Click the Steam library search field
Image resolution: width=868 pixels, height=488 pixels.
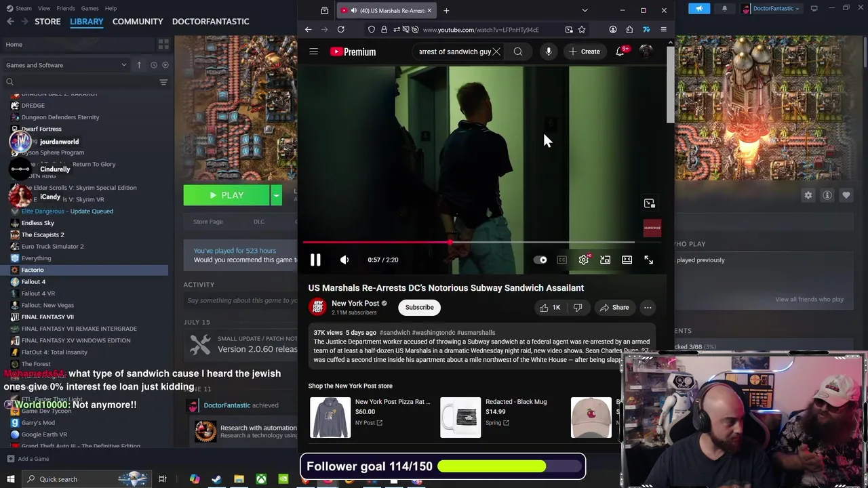pos(81,82)
